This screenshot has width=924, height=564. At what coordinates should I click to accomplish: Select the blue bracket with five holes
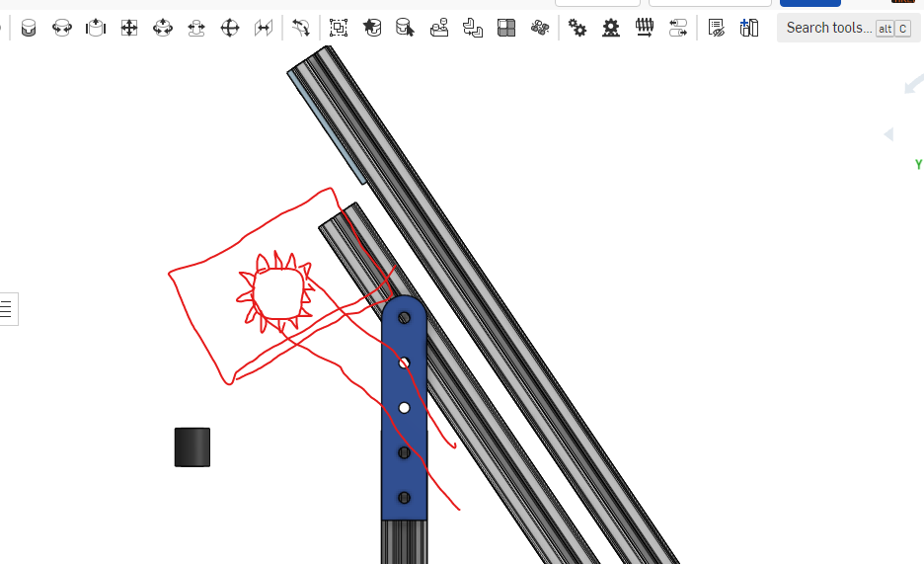(405, 408)
